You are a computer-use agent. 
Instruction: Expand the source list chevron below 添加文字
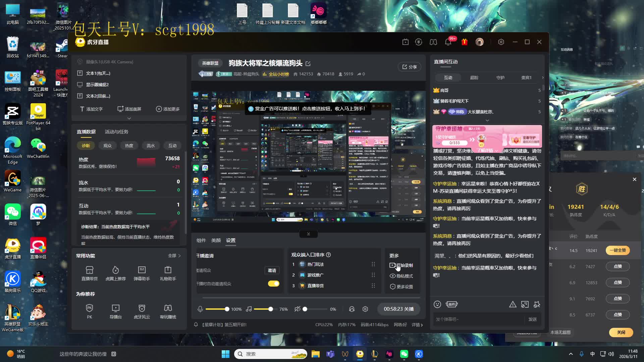(x=129, y=118)
